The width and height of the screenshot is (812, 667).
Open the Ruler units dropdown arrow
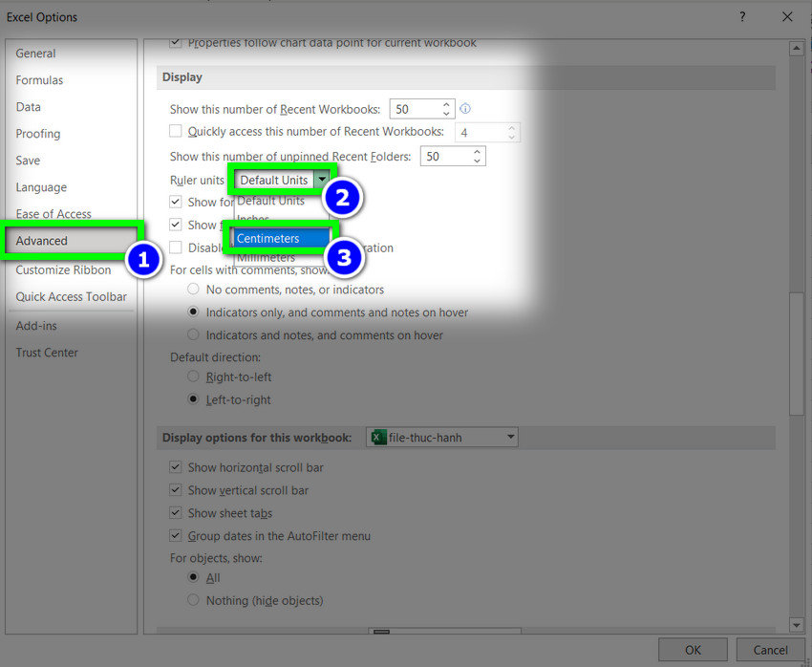pyautogui.click(x=323, y=180)
